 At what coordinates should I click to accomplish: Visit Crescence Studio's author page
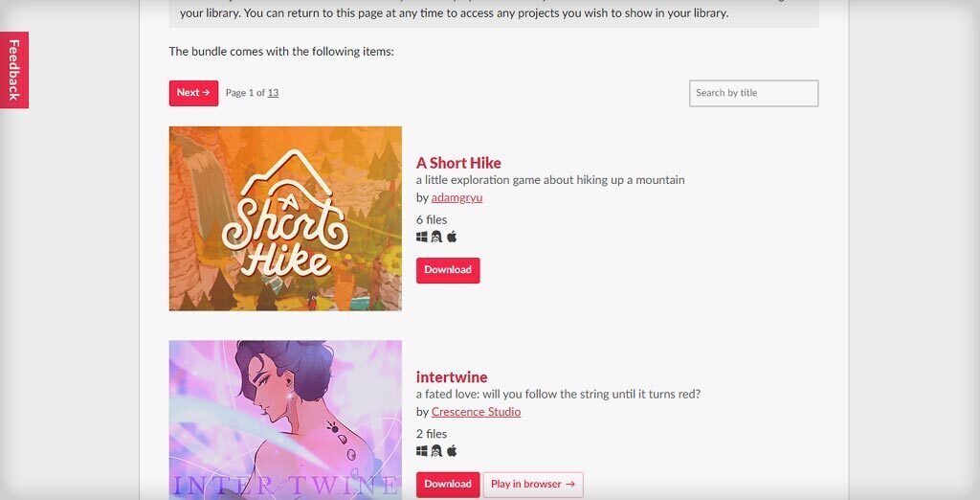click(476, 412)
